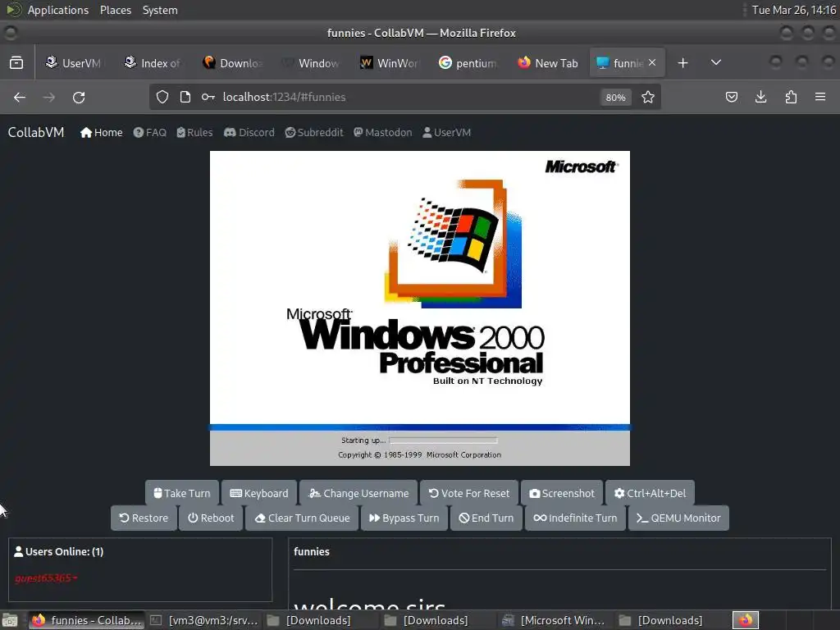Screen dimensions: 840x630
Task: Go back to the previous page
Action: pos(20,97)
